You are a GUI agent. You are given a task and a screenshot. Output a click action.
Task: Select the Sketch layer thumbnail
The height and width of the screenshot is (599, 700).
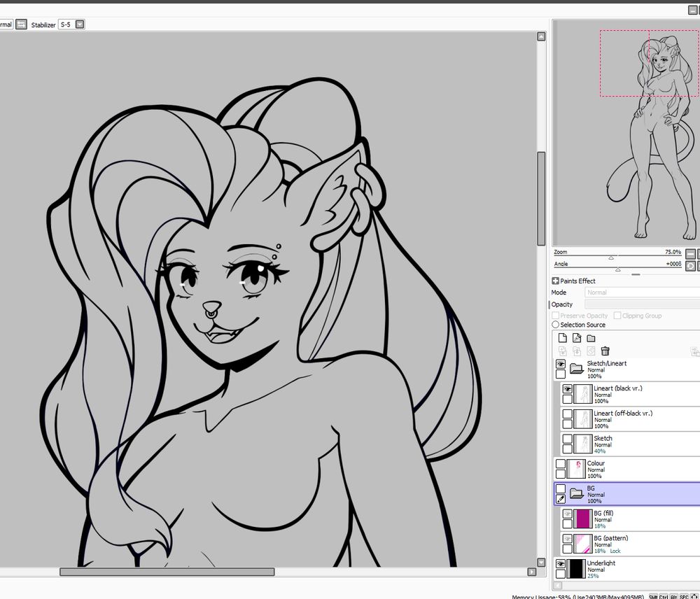click(x=582, y=444)
